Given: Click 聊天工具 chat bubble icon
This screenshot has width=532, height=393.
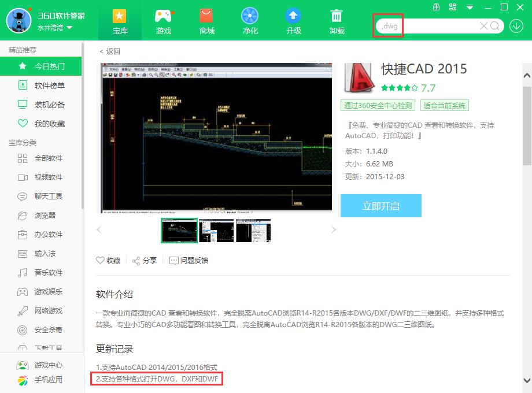Looking at the screenshot, I should tap(23, 196).
